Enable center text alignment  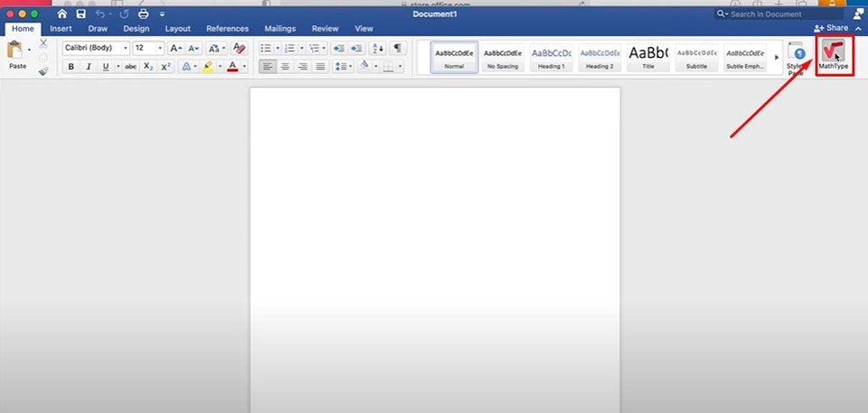(285, 67)
